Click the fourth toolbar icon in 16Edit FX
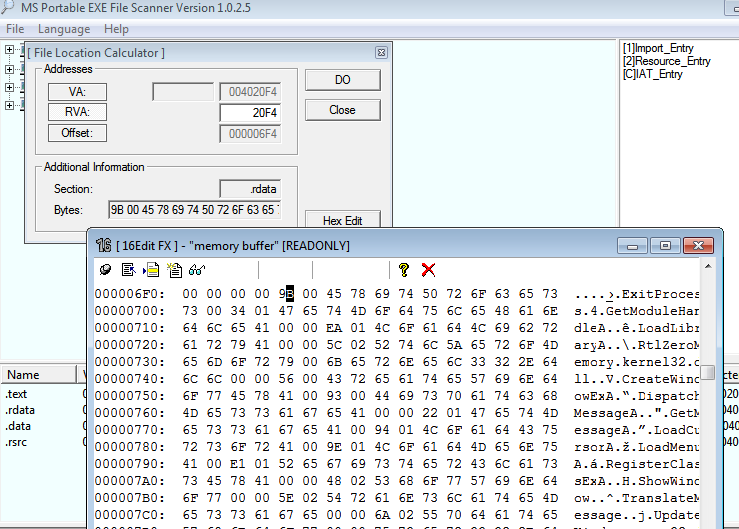Screen dimensions: 739x529 174,269
